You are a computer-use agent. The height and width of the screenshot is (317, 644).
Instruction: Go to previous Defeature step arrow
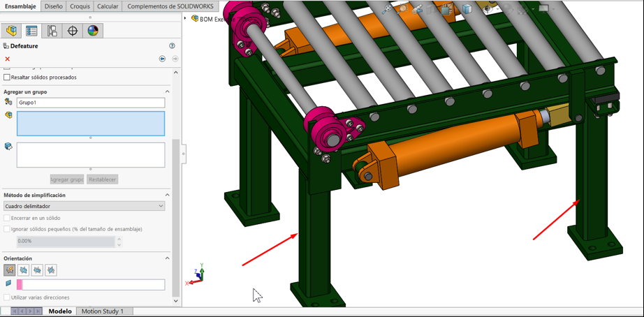coord(162,59)
